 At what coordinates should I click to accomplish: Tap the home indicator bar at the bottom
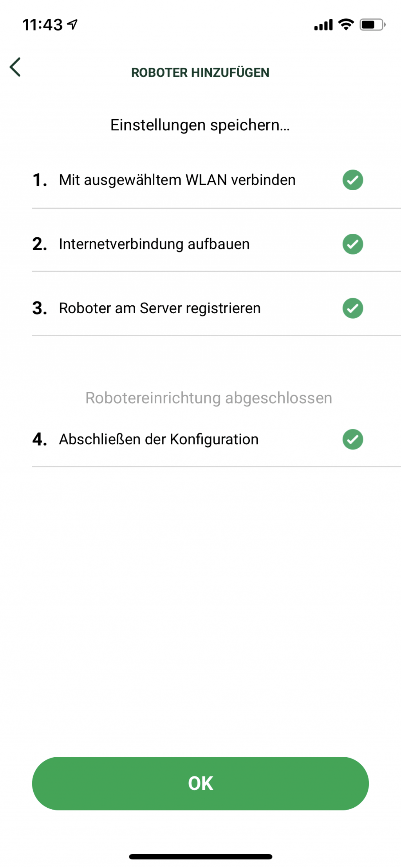click(x=200, y=857)
